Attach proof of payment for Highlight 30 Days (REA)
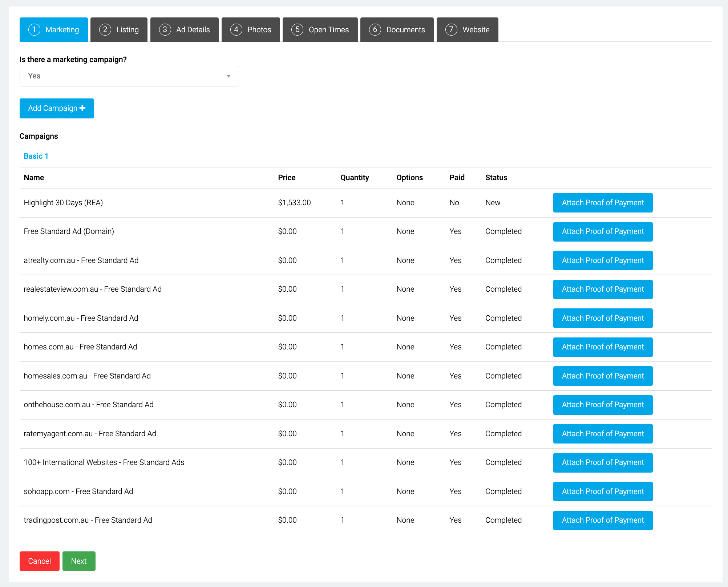Viewport: 728px width, 587px height. (603, 203)
